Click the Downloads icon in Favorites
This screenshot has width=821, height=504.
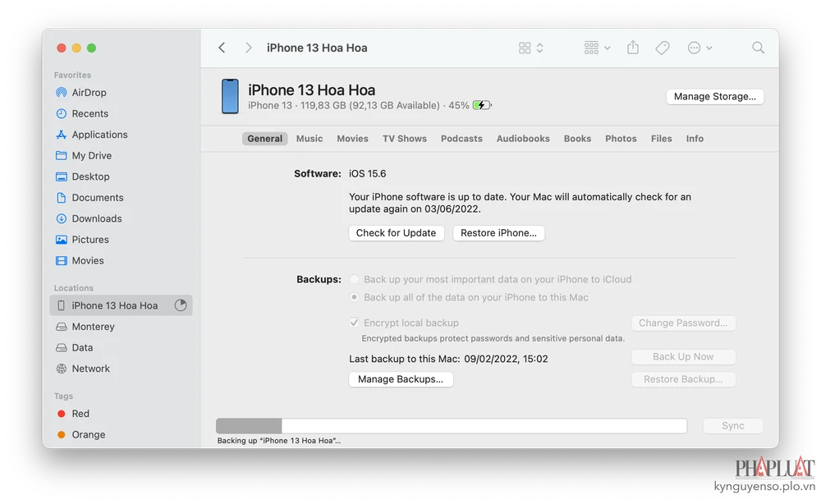[x=60, y=218]
